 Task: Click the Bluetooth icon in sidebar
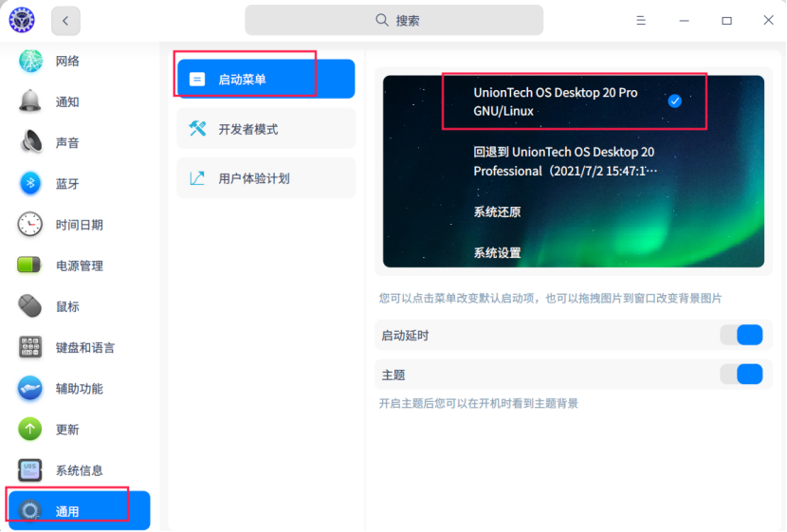[30, 183]
